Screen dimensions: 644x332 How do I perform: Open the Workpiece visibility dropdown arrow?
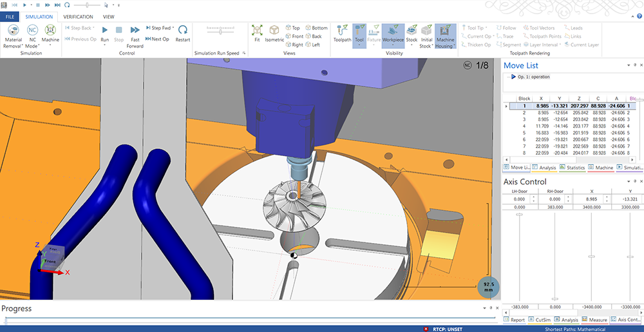tap(393, 45)
